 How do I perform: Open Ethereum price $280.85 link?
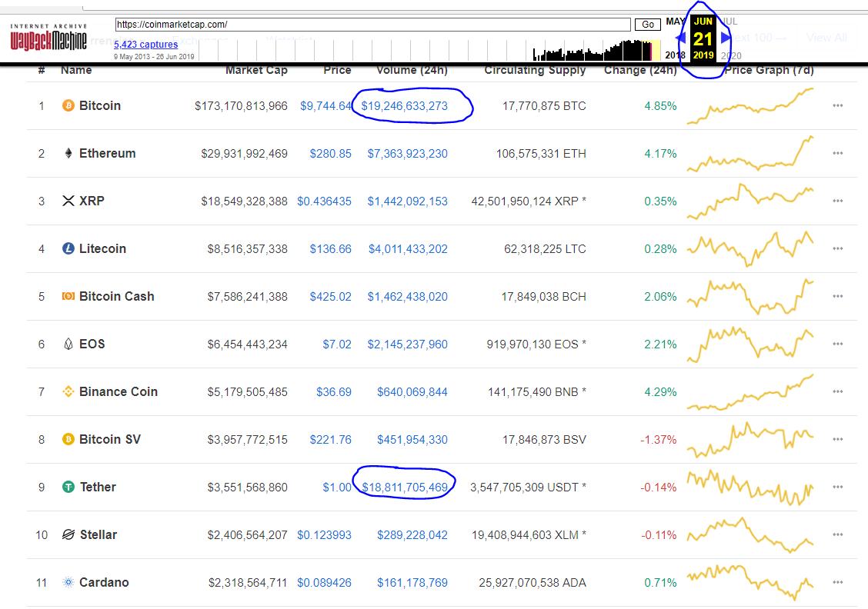pos(330,154)
